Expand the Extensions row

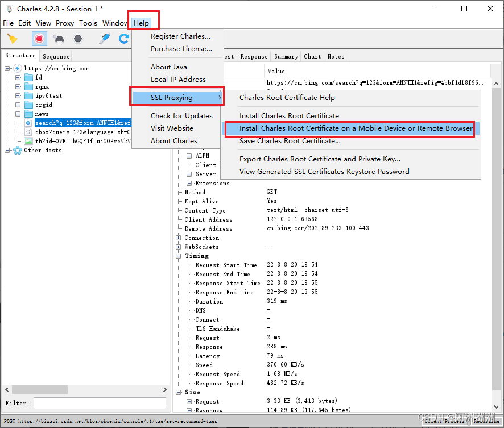[189, 184]
